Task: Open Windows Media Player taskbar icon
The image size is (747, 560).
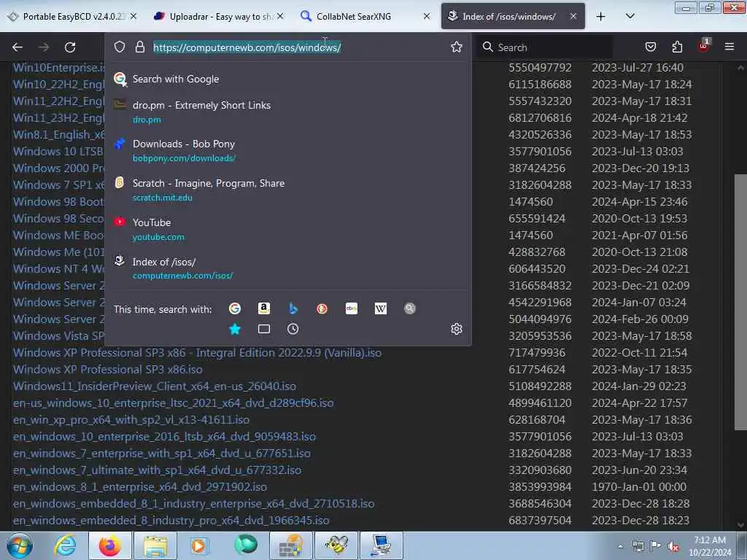Action: (x=198, y=545)
